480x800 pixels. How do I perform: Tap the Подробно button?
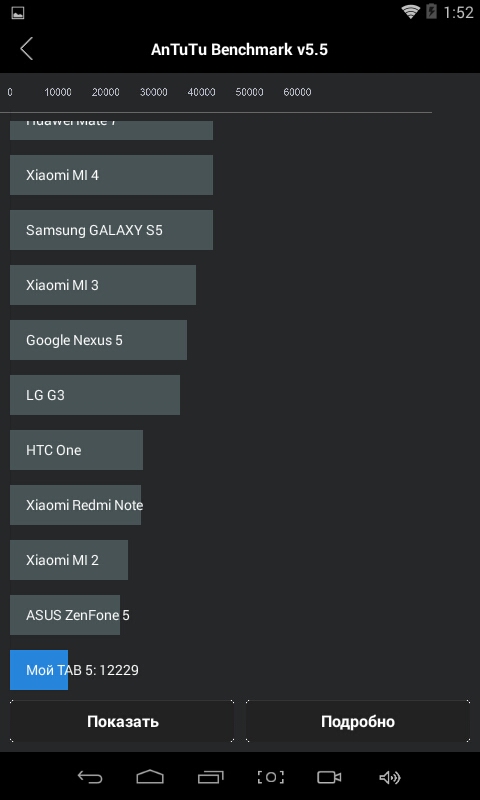(x=358, y=721)
